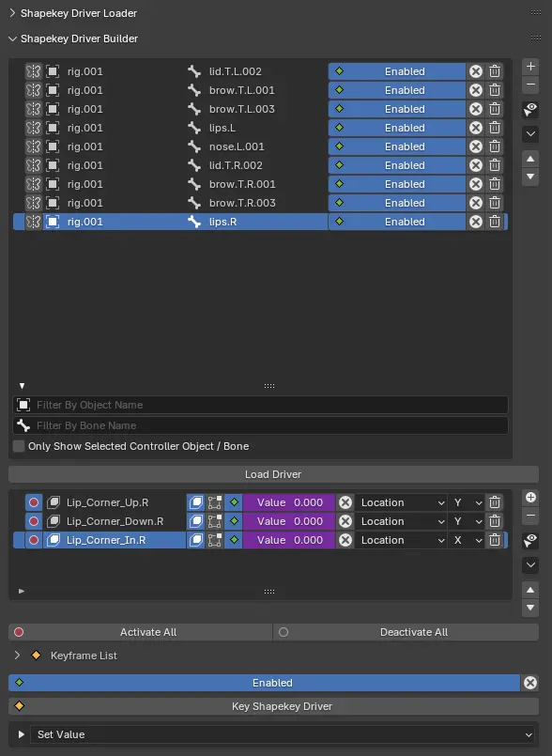Open shapekey list specials chevron menu
Viewport: 552px width, 756px height.
pos(530,564)
